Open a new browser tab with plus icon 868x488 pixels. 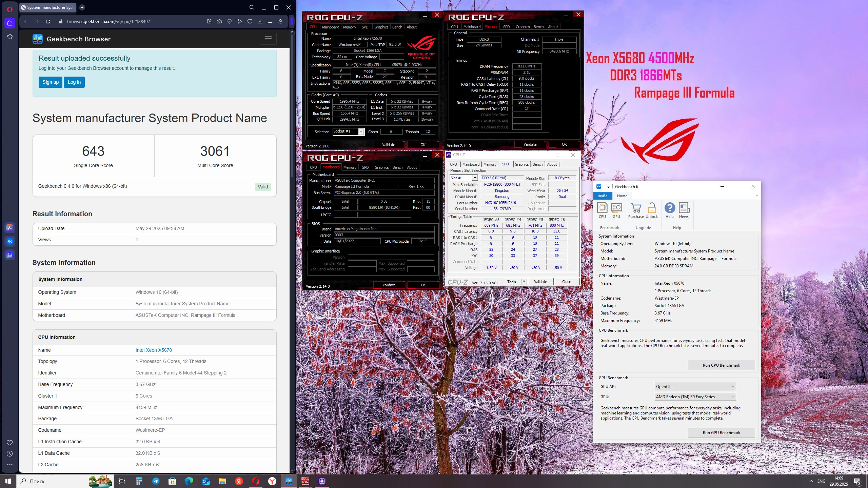(x=82, y=7)
